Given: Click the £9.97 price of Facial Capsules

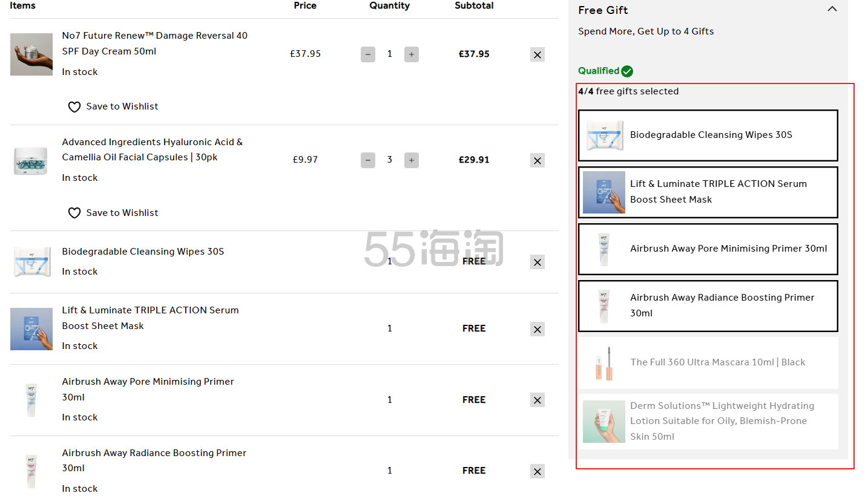Looking at the screenshot, I should [x=305, y=160].
